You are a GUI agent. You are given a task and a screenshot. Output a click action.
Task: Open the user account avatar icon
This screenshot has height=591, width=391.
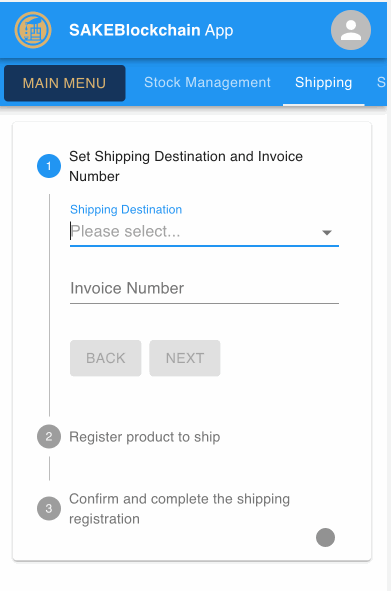coord(351,30)
